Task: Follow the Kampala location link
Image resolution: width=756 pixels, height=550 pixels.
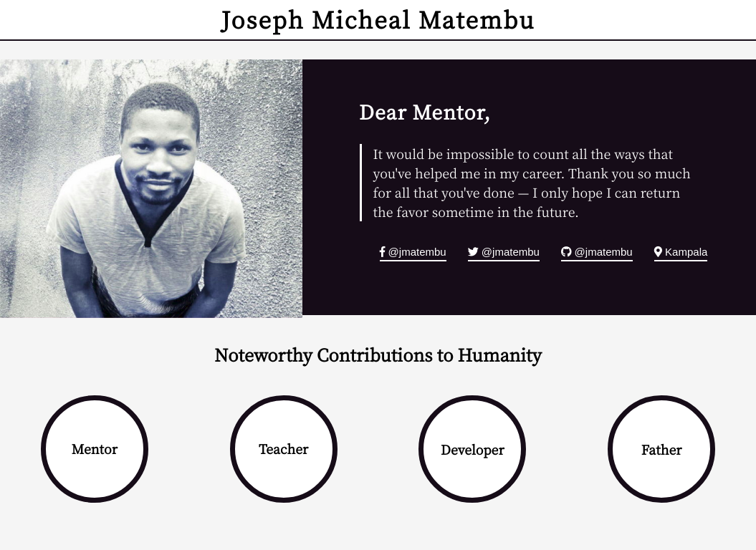Action: point(686,252)
